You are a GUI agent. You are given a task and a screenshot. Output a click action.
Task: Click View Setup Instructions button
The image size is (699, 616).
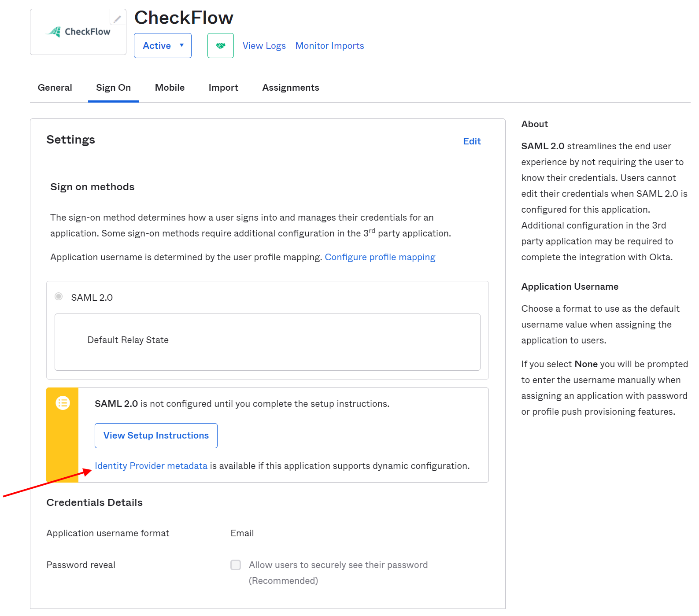(156, 435)
